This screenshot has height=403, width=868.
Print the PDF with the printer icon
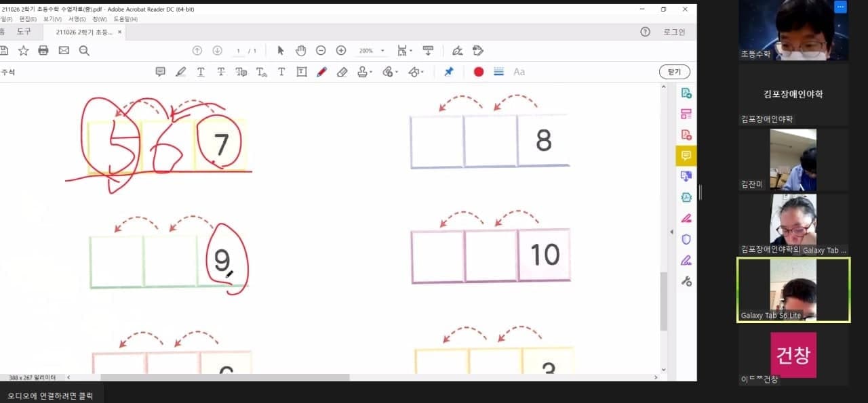pyautogui.click(x=43, y=51)
